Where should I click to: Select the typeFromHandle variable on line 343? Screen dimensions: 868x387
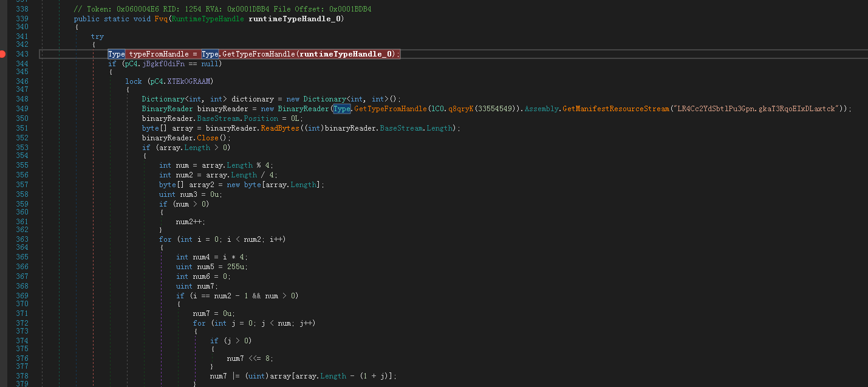tap(159, 54)
